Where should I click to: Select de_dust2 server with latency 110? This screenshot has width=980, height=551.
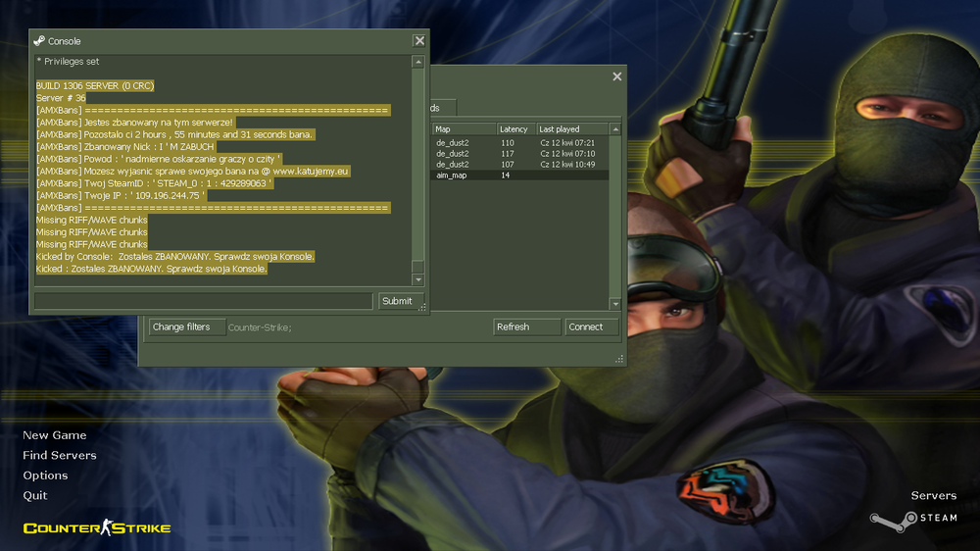pos(520,143)
